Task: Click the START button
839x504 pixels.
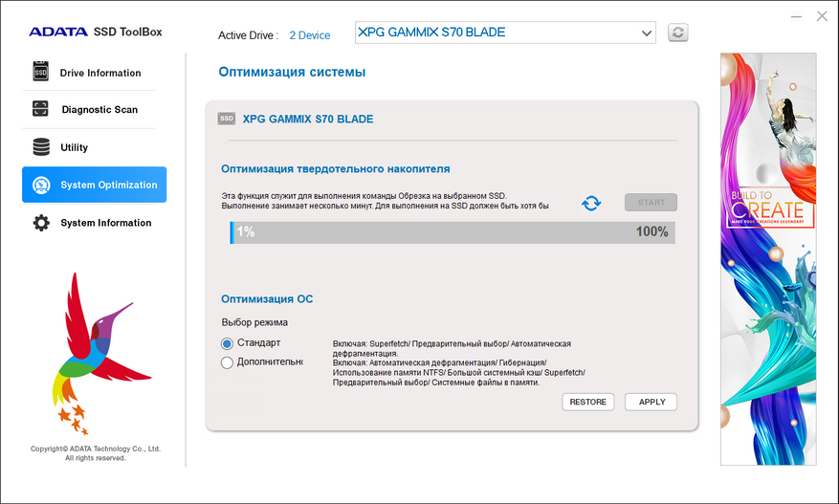Action: (651, 202)
